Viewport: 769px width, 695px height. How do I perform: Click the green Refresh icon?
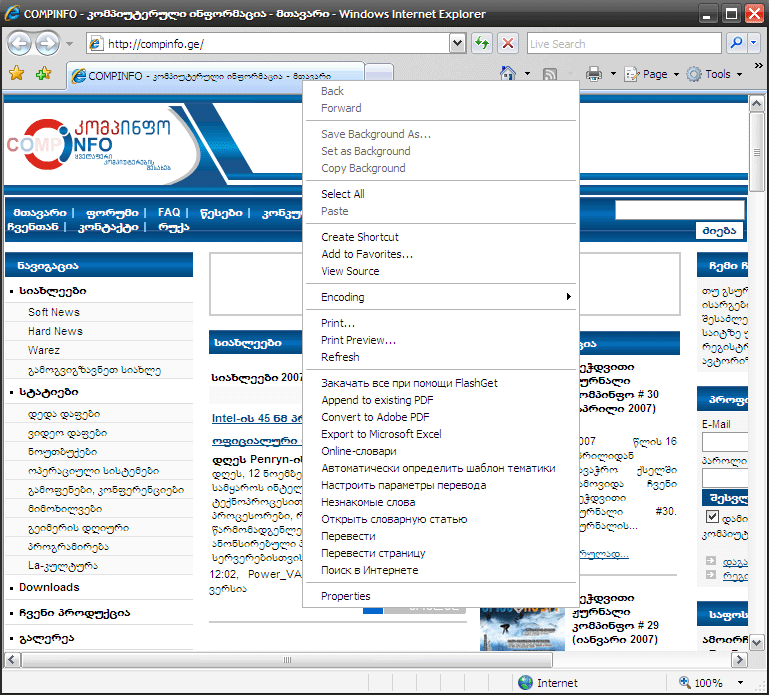[x=482, y=44]
